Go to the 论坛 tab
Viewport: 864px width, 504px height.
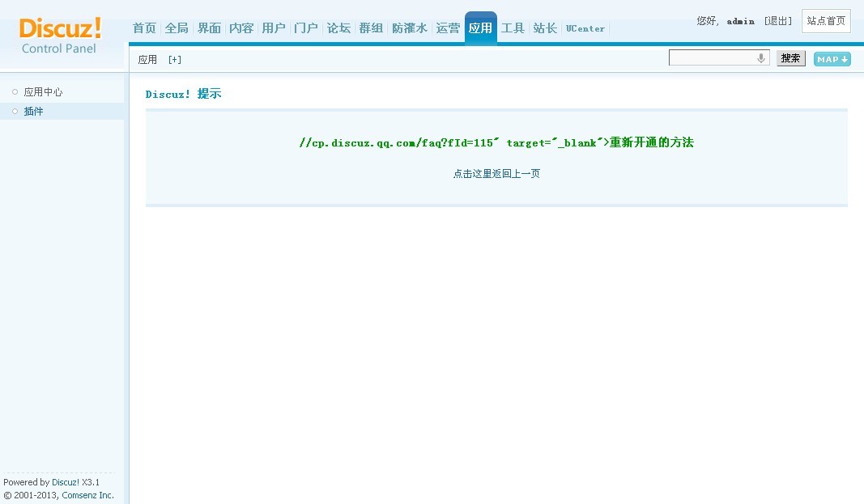[338, 28]
